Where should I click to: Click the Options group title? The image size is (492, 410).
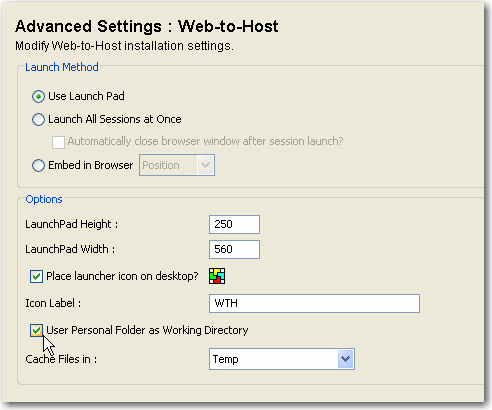[44, 199]
